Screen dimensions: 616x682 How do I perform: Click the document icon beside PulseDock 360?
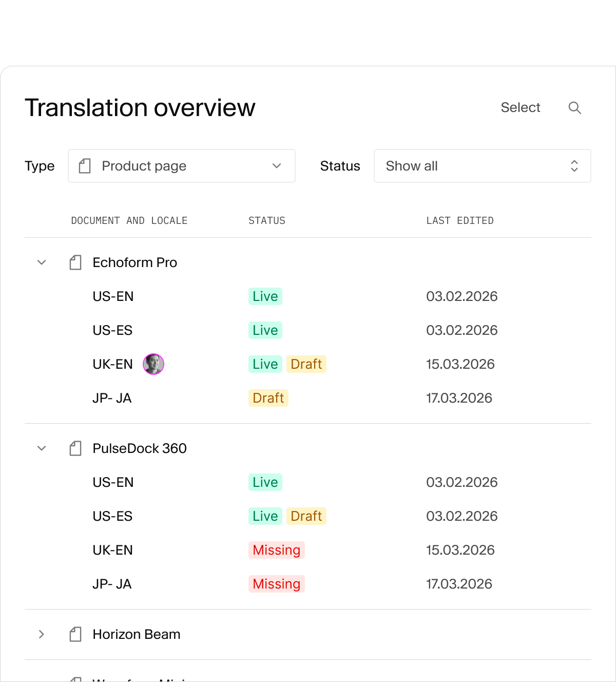[x=75, y=448]
